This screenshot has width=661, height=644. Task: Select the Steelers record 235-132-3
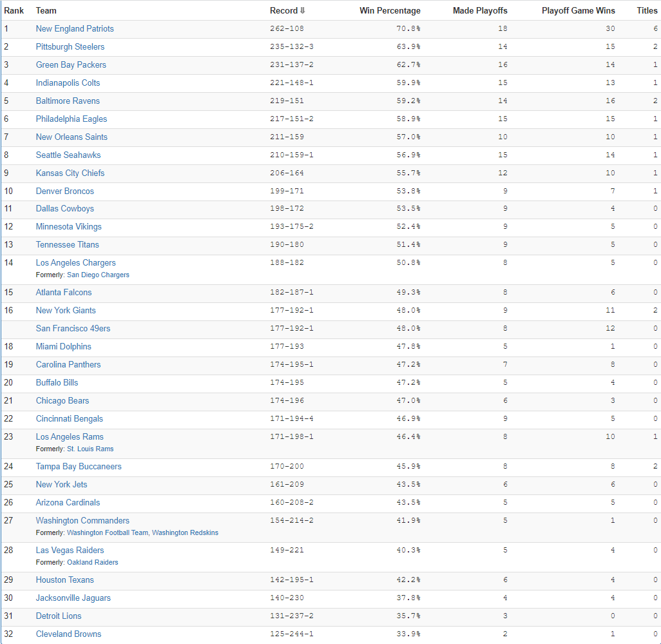coord(292,47)
